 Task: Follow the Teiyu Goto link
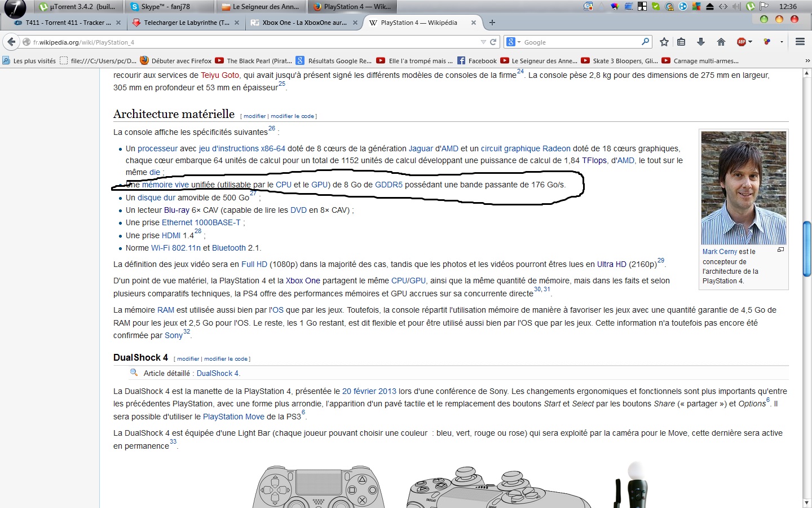(x=220, y=75)
